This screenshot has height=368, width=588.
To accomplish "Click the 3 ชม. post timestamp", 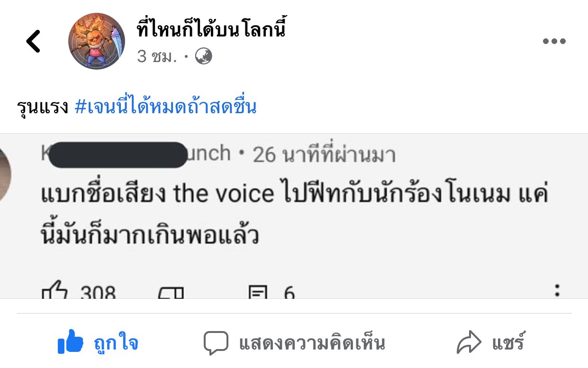I will pyautogui.click(x=157, y=57).
